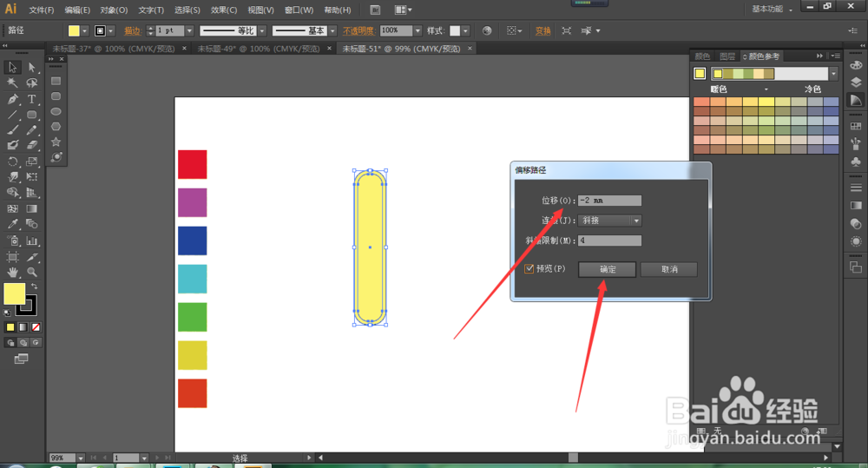Select the Pencil tool

pos(31,130)
